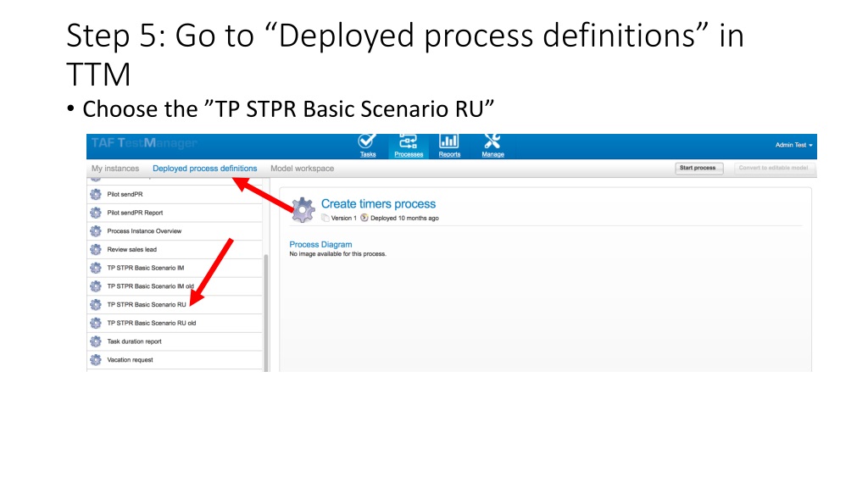Viewport: 868px width, 488px height.
Task: Click the document icon beside Version 1
Action: click(325, 218)
